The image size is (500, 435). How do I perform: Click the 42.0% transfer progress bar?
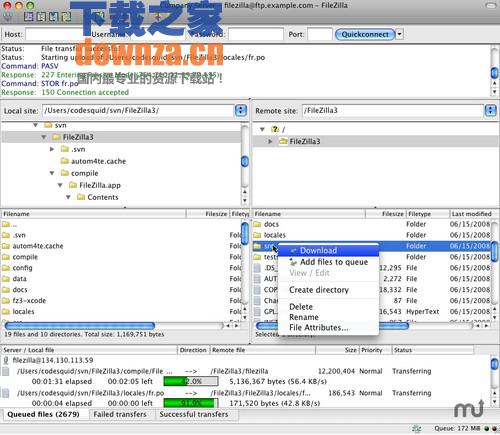click(191, 382)
